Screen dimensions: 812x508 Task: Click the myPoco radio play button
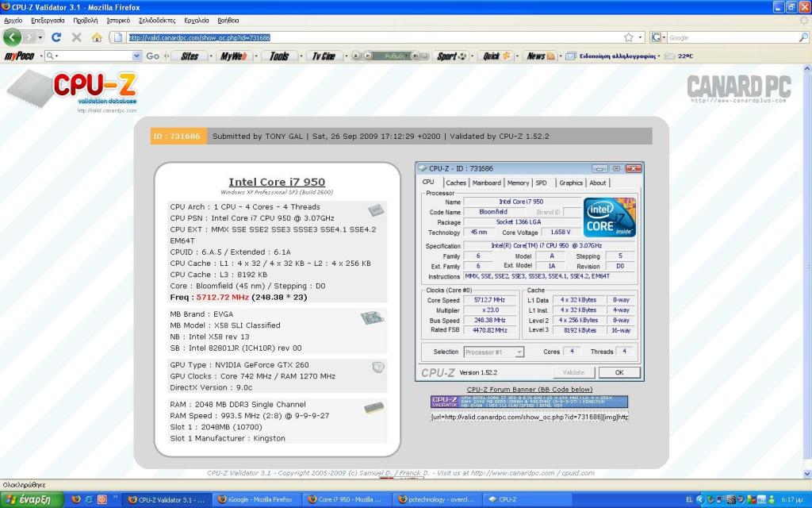pos(368,56)
